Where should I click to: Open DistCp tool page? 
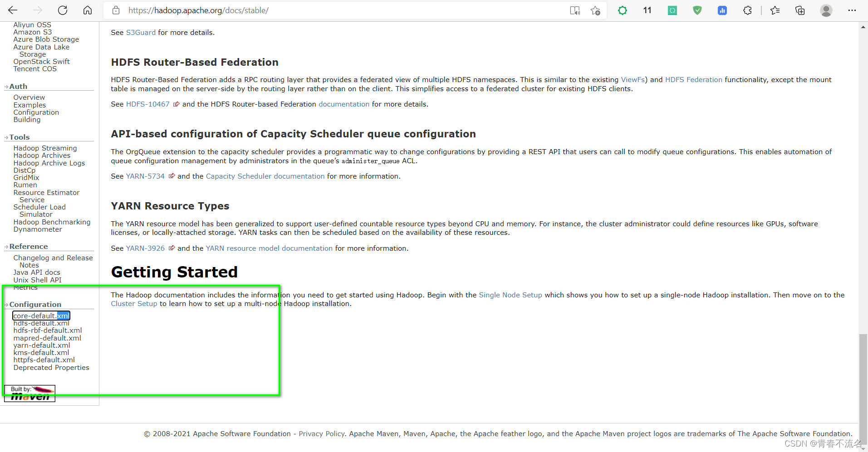25,170
